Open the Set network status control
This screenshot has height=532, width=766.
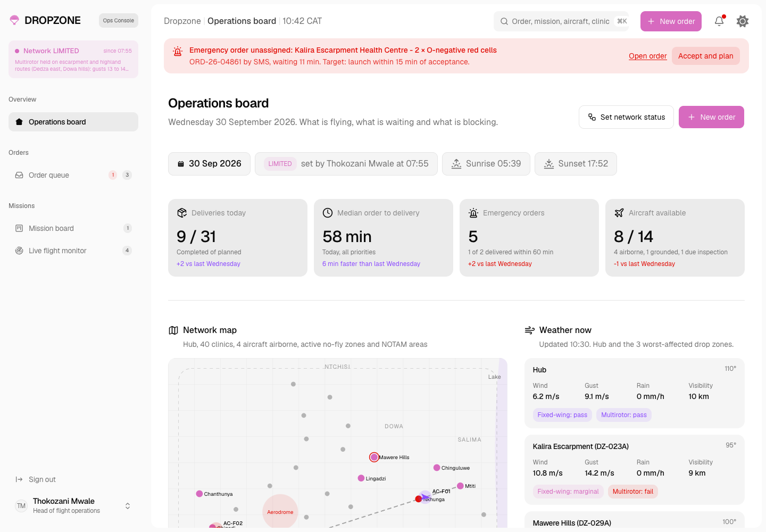(x=627, y=117)
